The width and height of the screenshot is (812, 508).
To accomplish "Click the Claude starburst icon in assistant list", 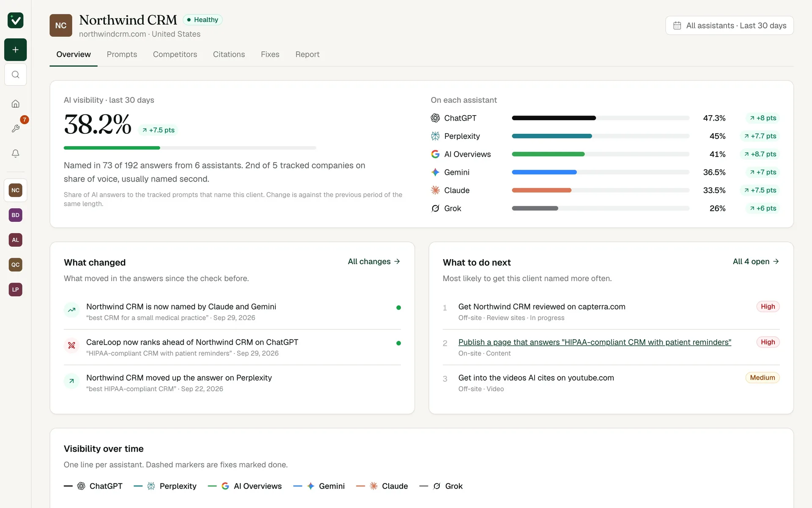I will (x=435, y=190).
